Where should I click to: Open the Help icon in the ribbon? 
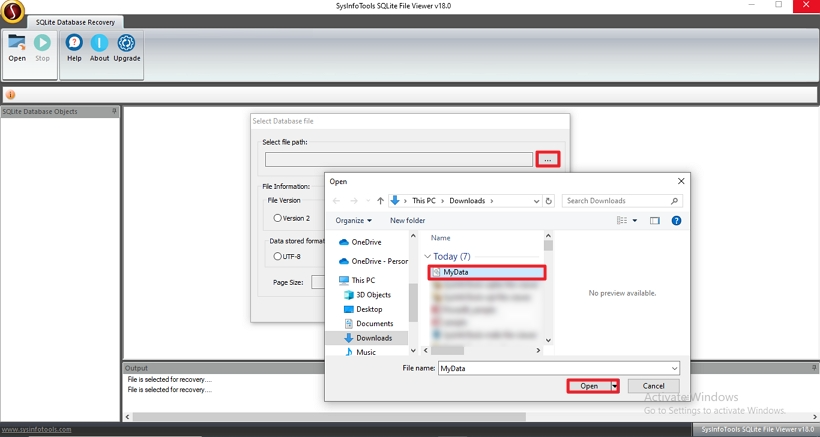[74, 46]
